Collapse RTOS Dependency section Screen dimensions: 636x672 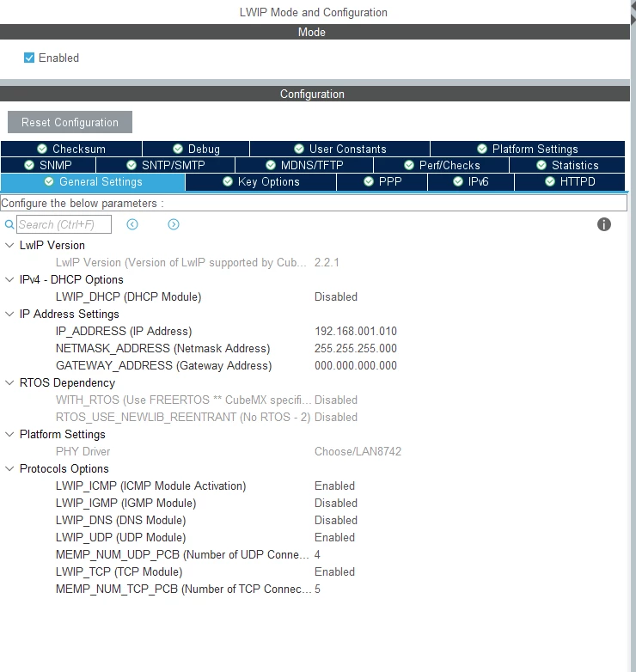point(9,382)
